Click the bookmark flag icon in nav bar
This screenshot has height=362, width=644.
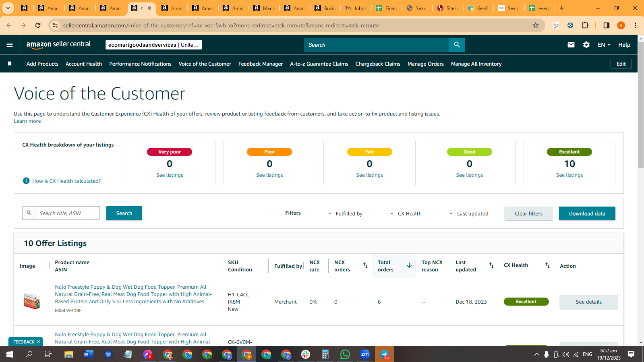(x=10, y=64)
